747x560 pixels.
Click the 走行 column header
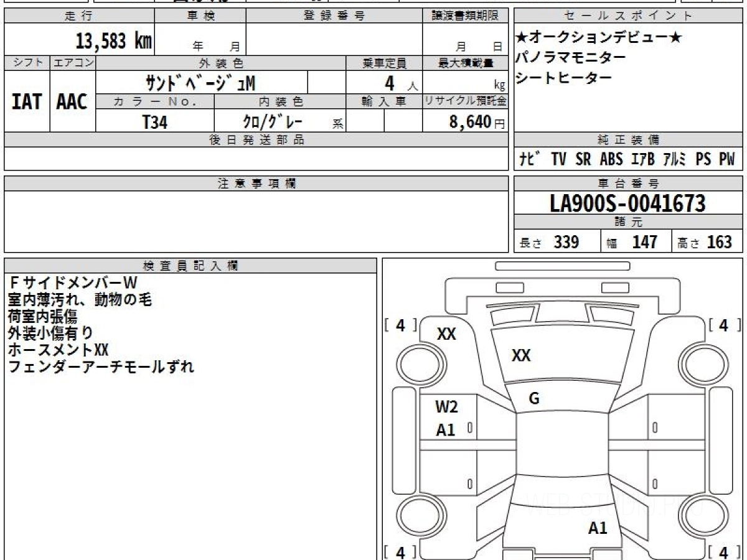point(79,16)
